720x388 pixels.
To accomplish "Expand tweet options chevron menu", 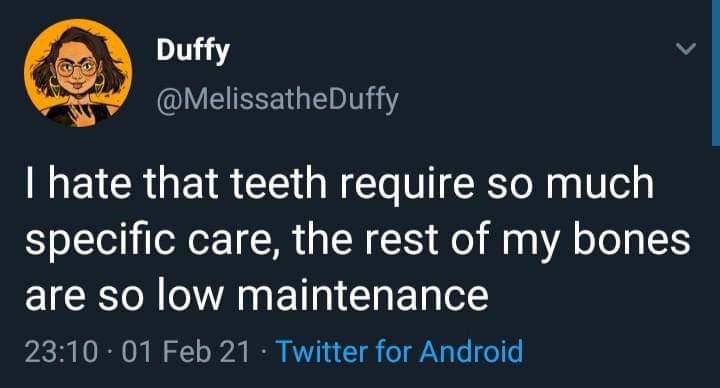I will click(686, 48).
